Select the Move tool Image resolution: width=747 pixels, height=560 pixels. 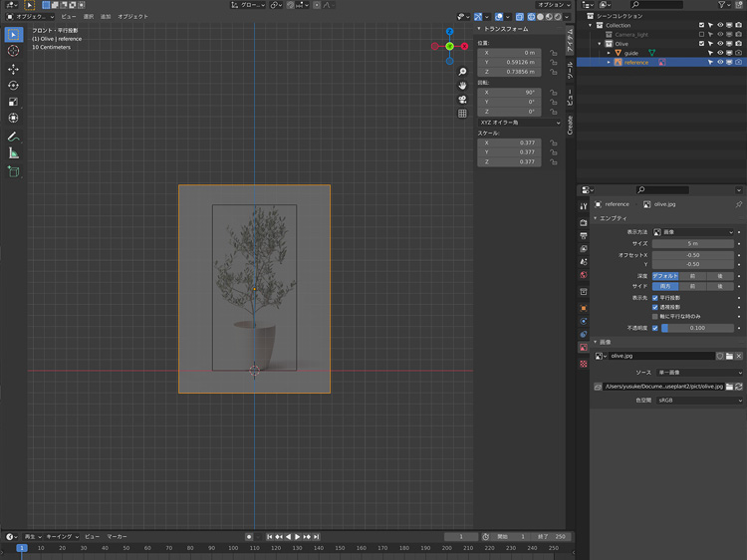coord(13,69)
